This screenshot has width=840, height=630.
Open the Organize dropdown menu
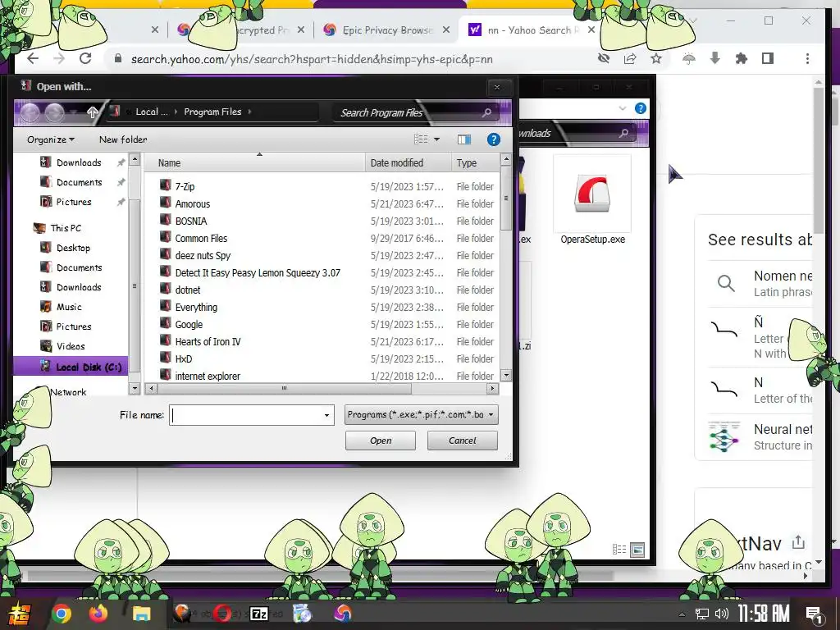51,139
